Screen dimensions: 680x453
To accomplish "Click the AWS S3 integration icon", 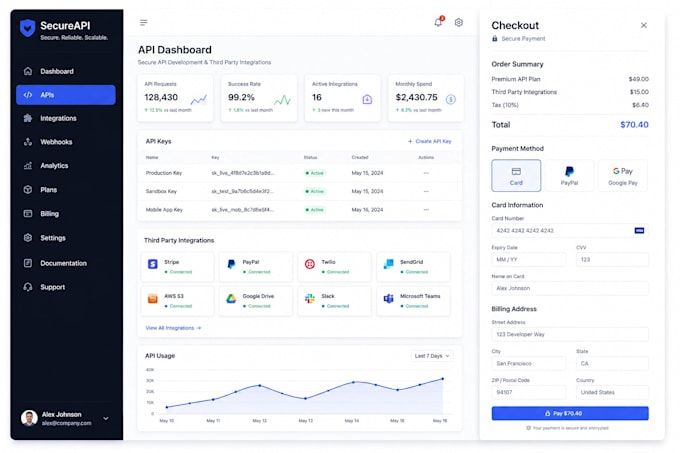I will point(153,298).
